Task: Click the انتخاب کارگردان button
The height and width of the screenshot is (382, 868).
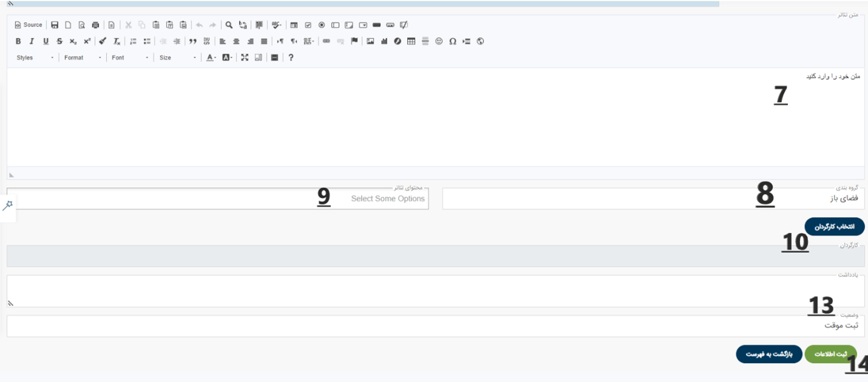Action: click(834, 227)
